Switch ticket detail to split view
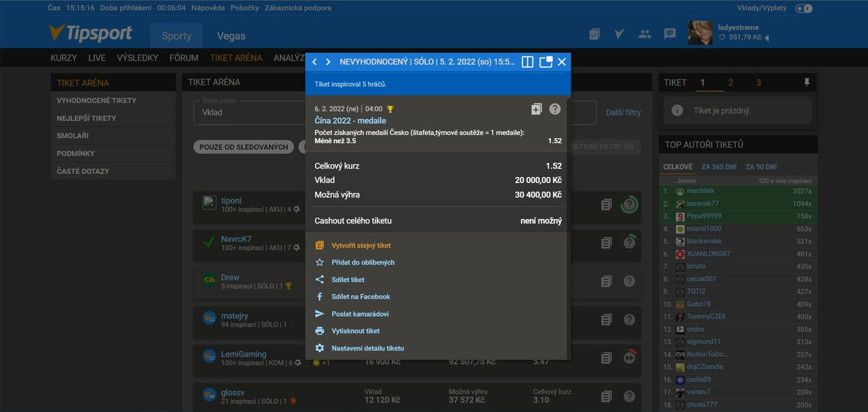 coord(527,62)
